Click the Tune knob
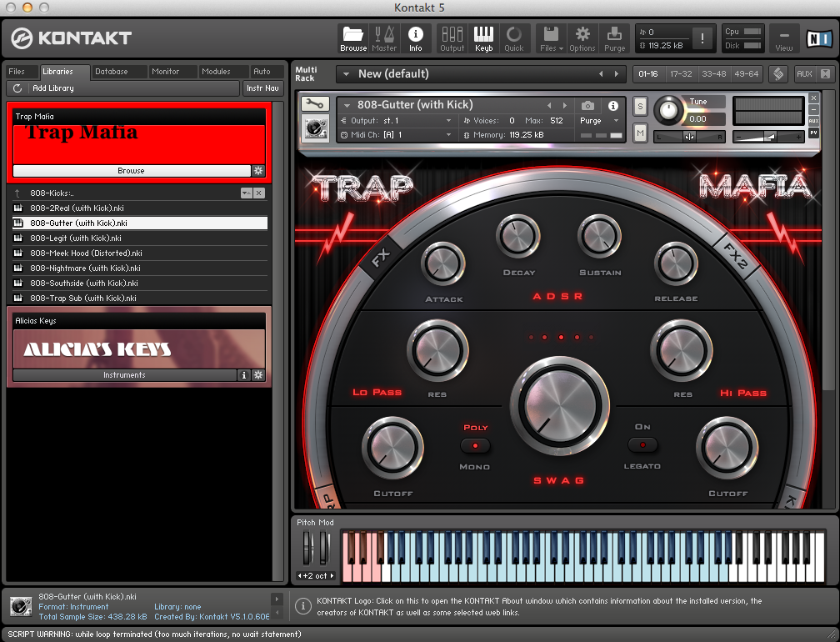Screen dimensions: 840x642 pos(668,110)
